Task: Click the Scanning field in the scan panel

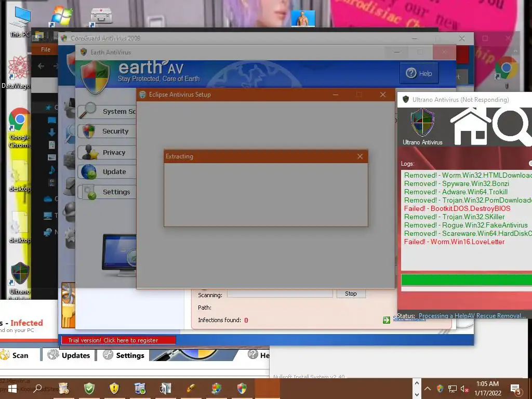Action: 280,294
